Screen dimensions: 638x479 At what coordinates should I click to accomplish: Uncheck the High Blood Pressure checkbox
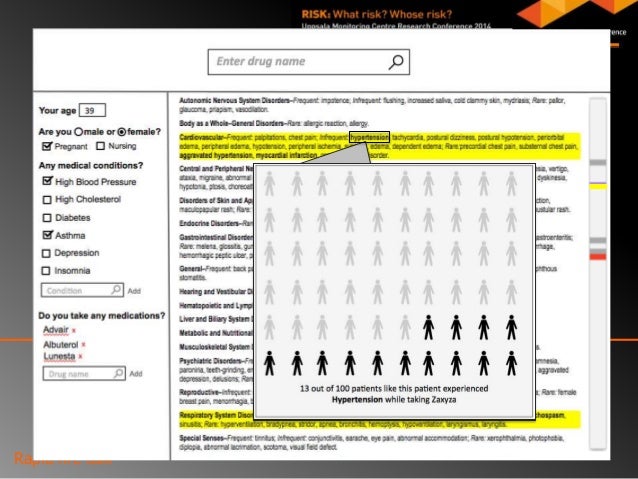(x=47, y=181)
